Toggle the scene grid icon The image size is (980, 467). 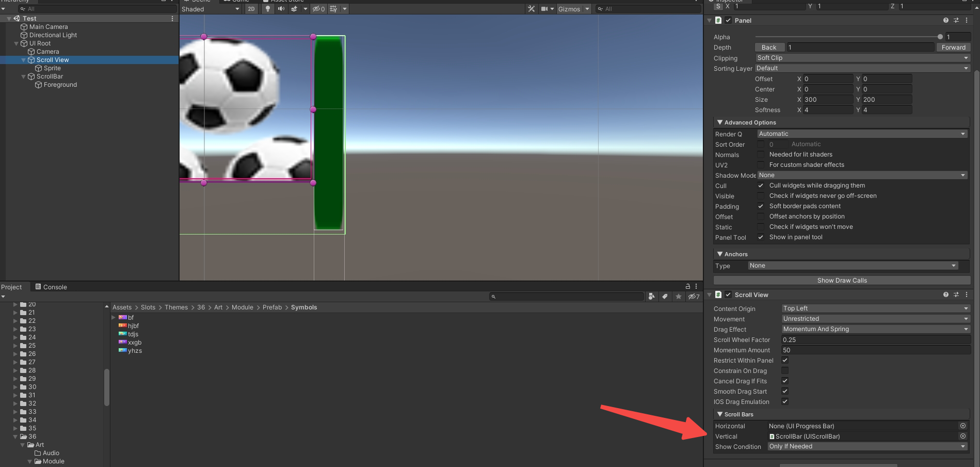[333, 9]
